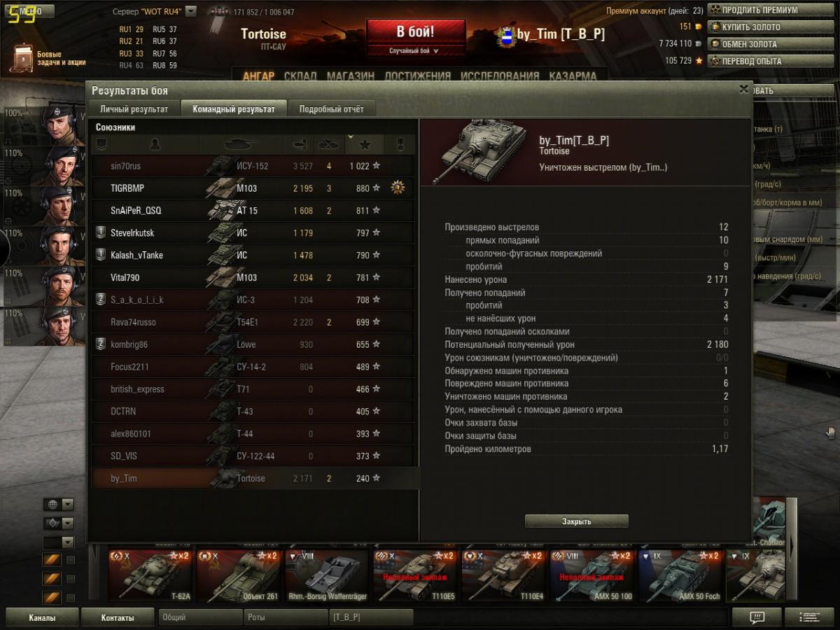Viewport: 840px width, 630px height.
Task: Click the credits icon beside 7 734 110
Action: point(698,44)
